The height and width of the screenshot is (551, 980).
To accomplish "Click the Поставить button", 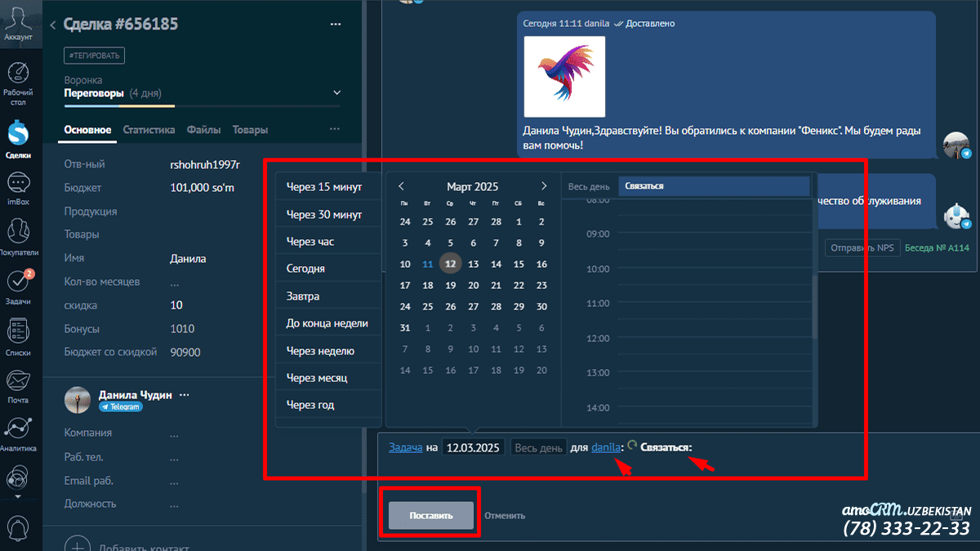I will tap(431, 515).
